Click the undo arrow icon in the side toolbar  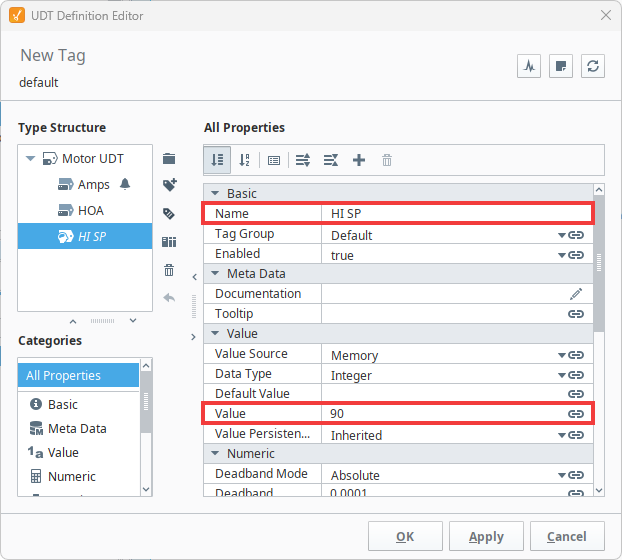tap(169, 298)
